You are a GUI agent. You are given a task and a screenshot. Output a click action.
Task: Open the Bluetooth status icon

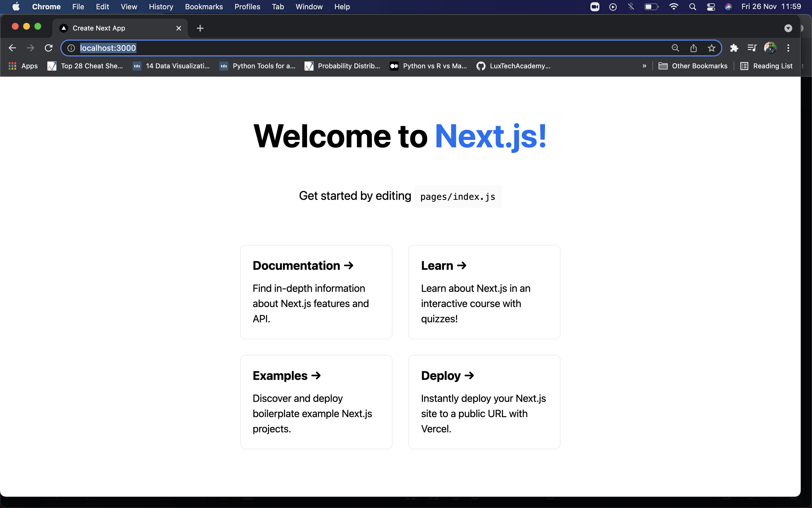631,7
